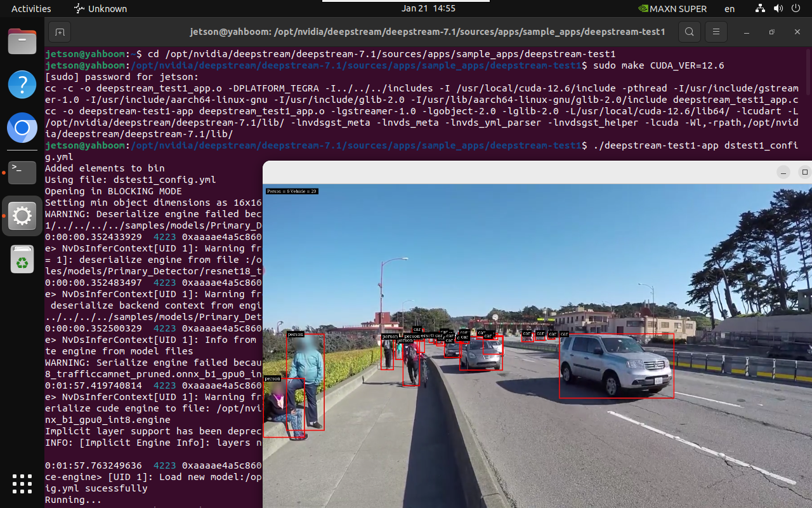The width and height of the screenshot is (812, 508).
Task: Click 'Using file: dstest1_config.yml' line
Action: coord(130,180)
